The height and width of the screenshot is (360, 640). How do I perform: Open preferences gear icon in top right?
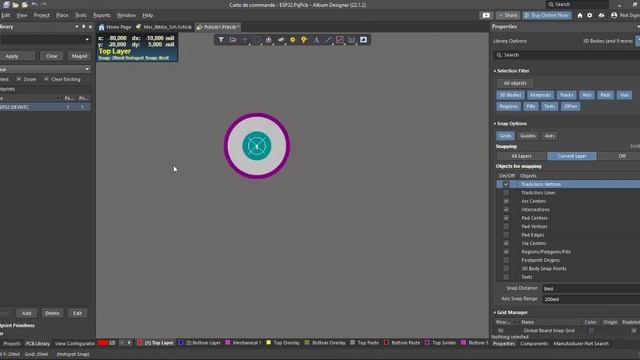point(590,15)
